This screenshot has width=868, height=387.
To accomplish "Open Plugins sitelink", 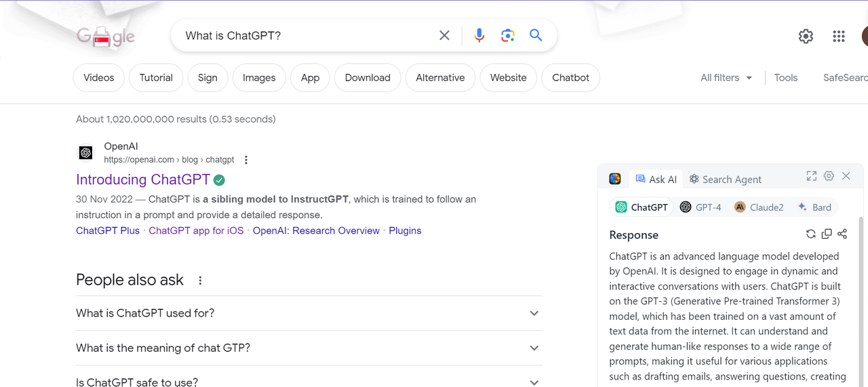I will pos(405,230).
